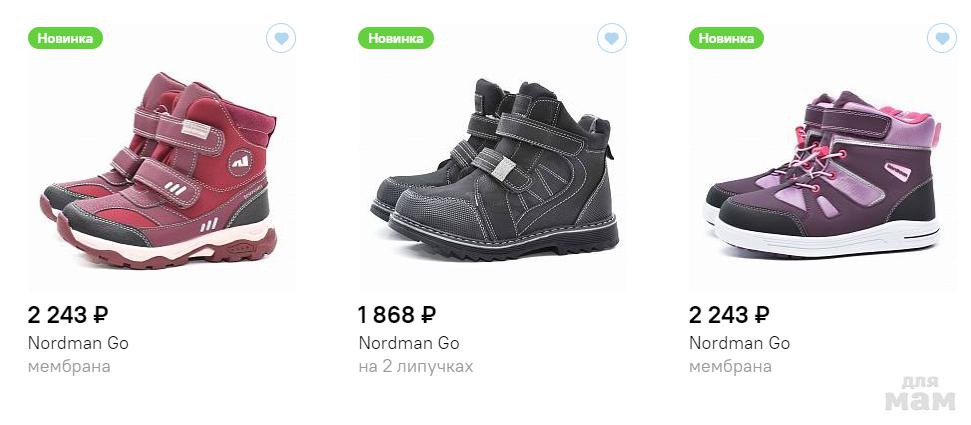Image resolution: width=971 pixels, height=425 pixels.
Task: Open Nordman Go link under burgundy boots
Action: 78,343
